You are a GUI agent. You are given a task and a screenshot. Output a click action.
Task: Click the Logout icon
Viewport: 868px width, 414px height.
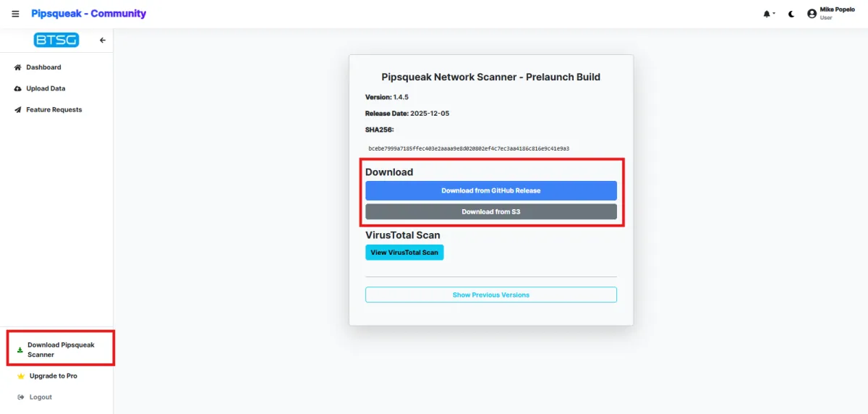tap(21, 397)
